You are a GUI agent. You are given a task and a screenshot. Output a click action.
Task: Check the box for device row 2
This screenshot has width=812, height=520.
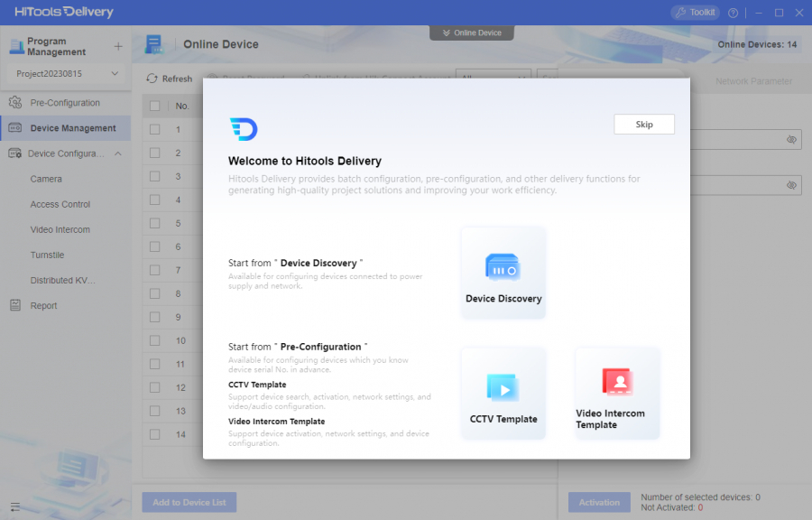[x=155, y=153]
